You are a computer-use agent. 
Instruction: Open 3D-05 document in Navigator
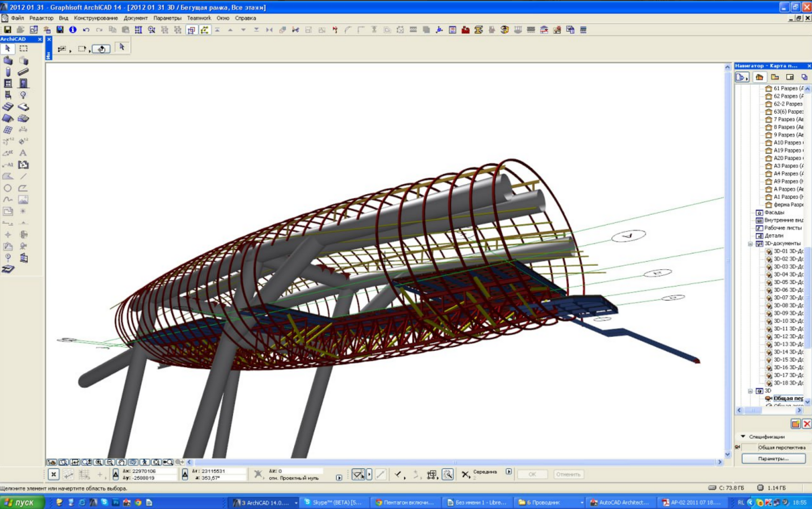pos(787,282)
